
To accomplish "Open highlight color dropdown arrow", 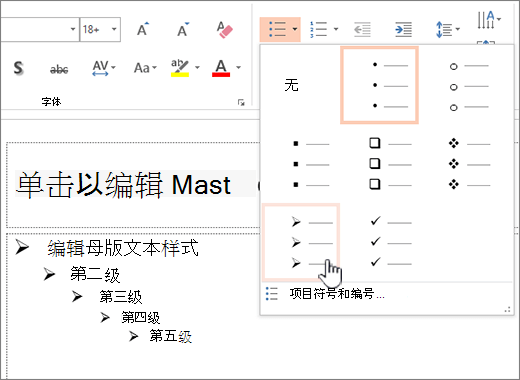I will click(197, 68).
